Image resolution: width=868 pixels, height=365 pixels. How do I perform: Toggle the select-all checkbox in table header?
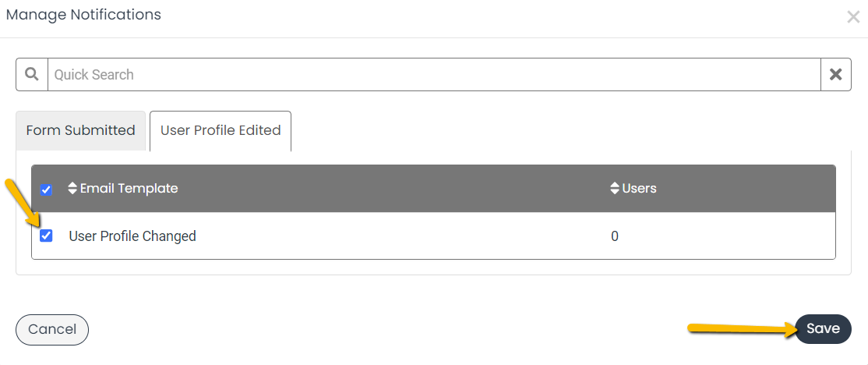click(x=47, y=190)
